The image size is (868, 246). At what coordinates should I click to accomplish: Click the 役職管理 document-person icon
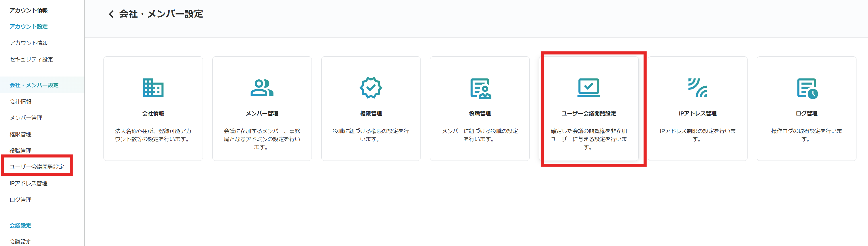480,88
